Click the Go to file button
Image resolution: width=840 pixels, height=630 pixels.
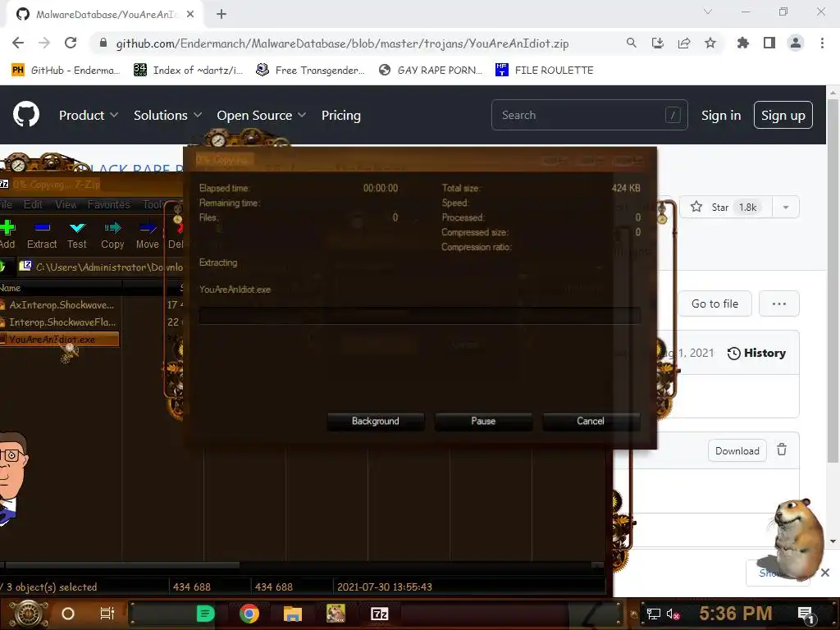tap(714, 304)
